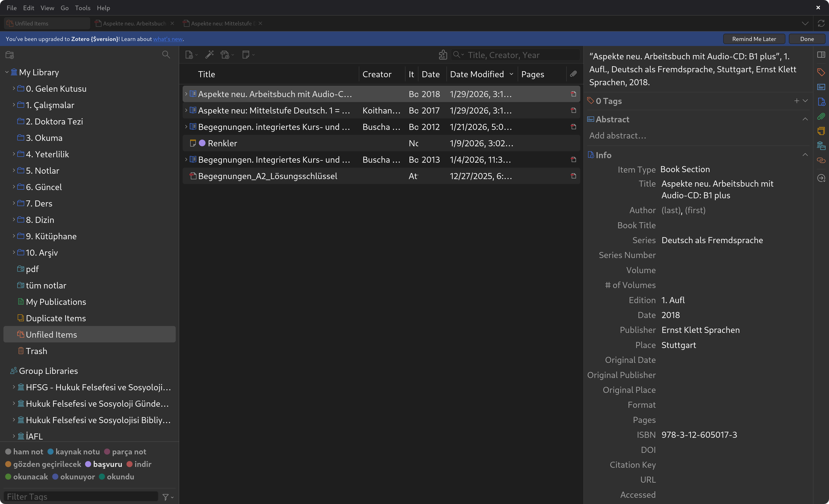
Task: Open the Attachments pane icon in side navigation
Action: (x=821, y=116)
